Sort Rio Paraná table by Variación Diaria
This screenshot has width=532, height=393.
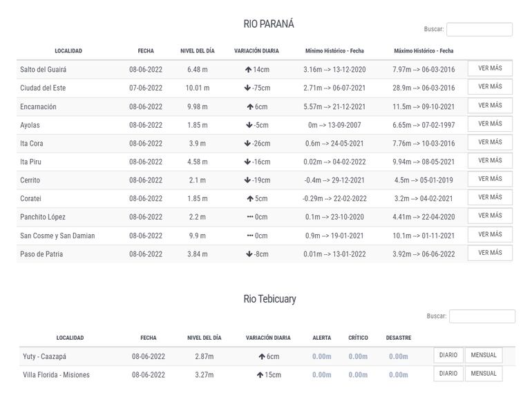click(256, 51)
